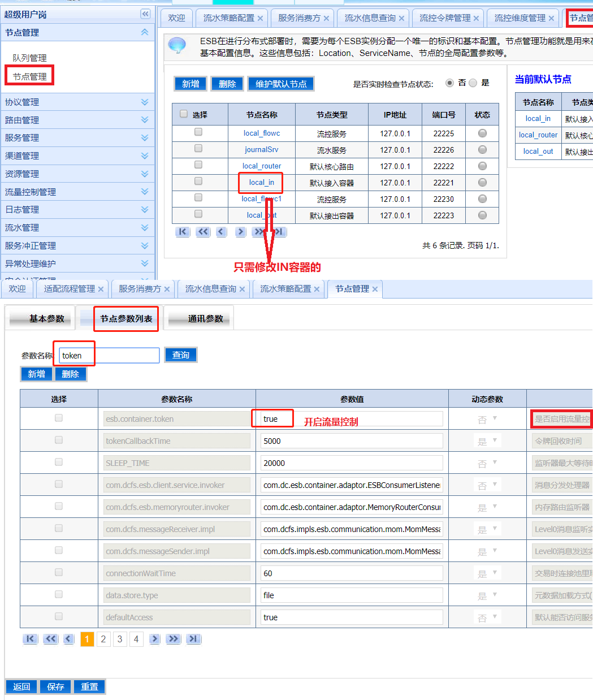Select the 是 radio for real-time status check

click(x=473, y=83)
